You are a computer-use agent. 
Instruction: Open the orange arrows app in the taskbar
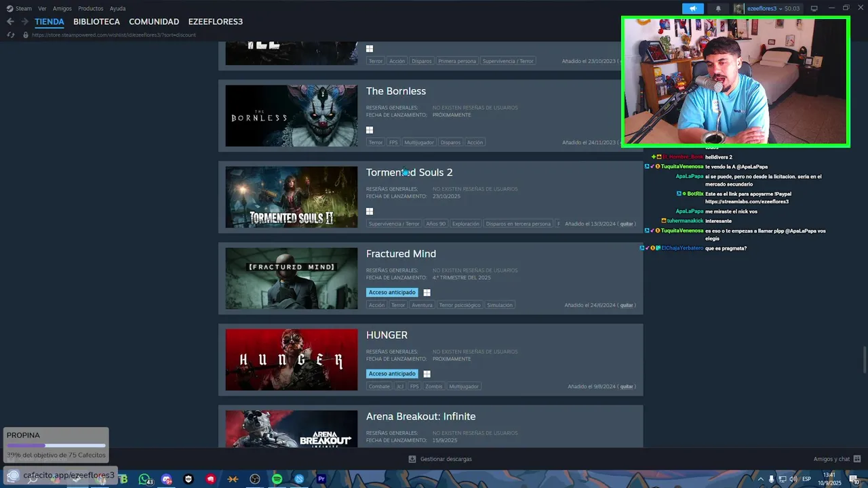point(233,479)
